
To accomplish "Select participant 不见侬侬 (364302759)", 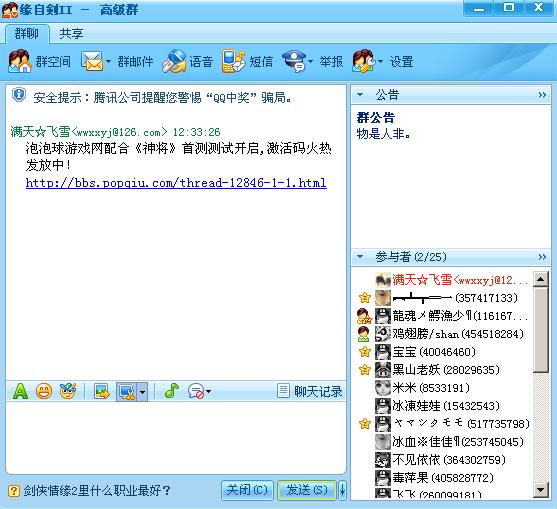I will pyautogui.click(x=449, y=460).
